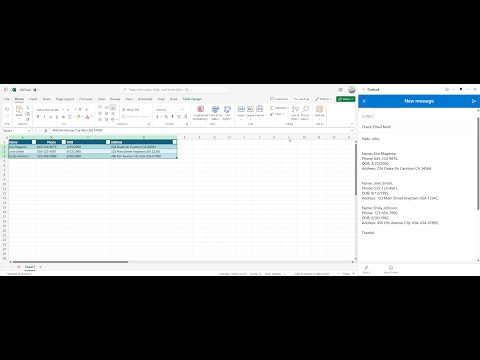The width and height of the screenshot is (480, 360).
Task: Click the Excel settings gear icon
Action: [340, 90]
